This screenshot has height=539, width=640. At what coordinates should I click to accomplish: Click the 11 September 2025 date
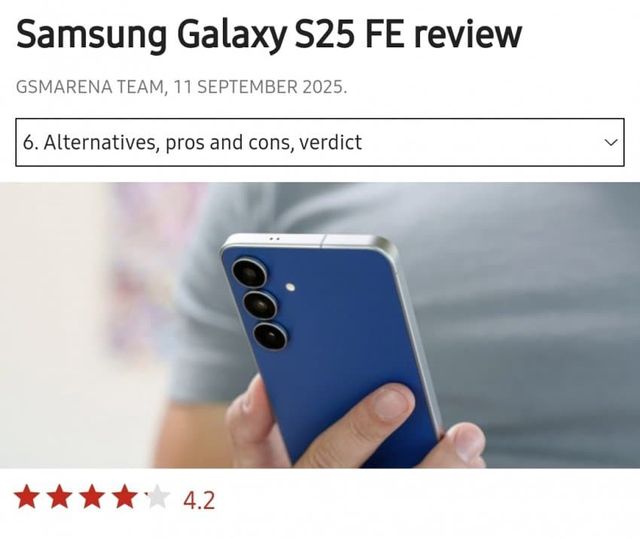click(260, 87)
